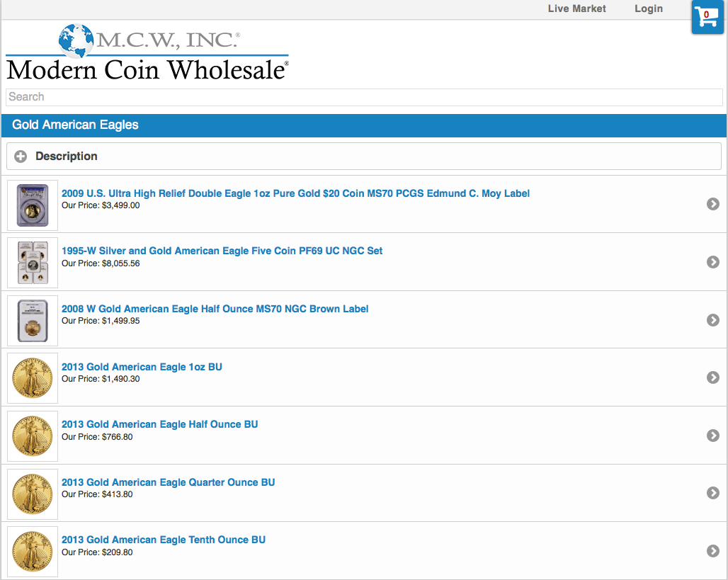Viewport: 728px width, 580px height.
Task: Open the Login link
Action: (649, 8)
